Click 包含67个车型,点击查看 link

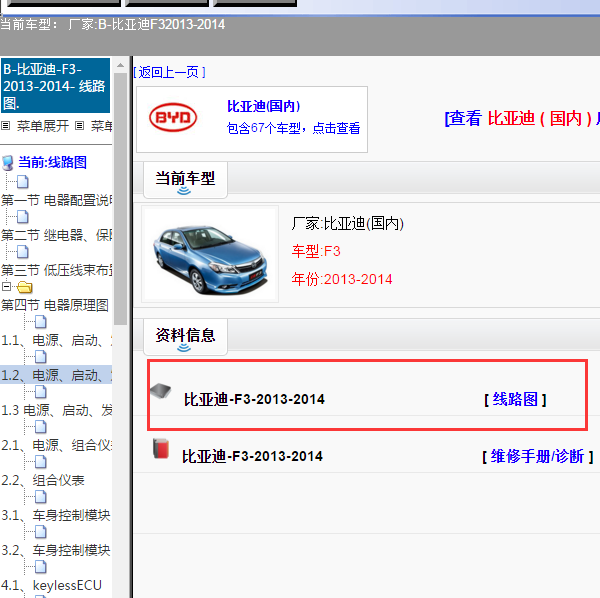coord(293,128)
